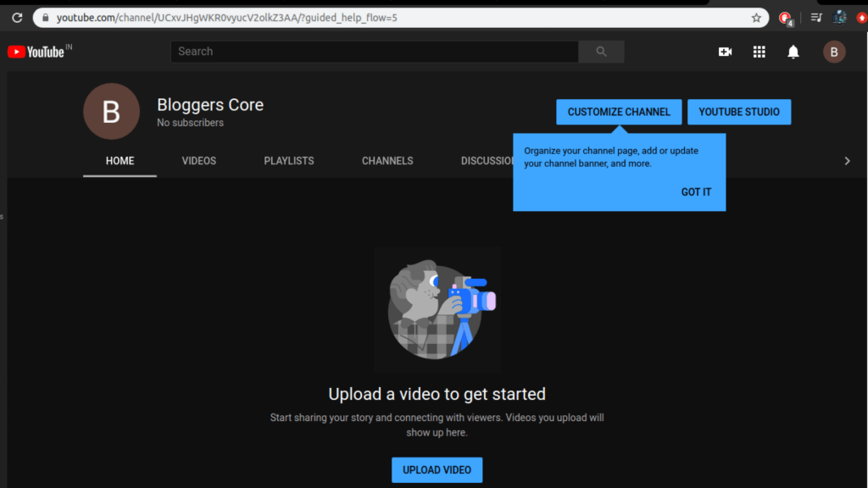
Task: Open the YouTube apps grid icon
Action: (x=759, y=52)
